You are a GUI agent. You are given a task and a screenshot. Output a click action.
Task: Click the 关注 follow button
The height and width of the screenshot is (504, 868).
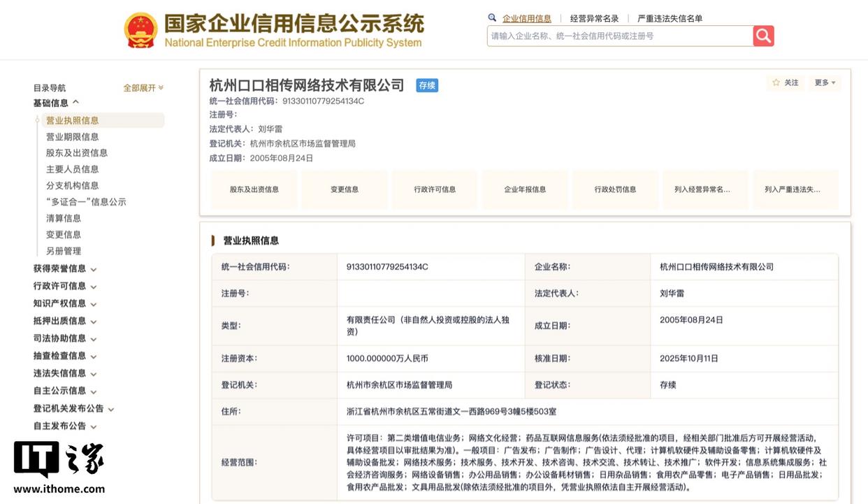pyautogui.click(x=785, y=82)
